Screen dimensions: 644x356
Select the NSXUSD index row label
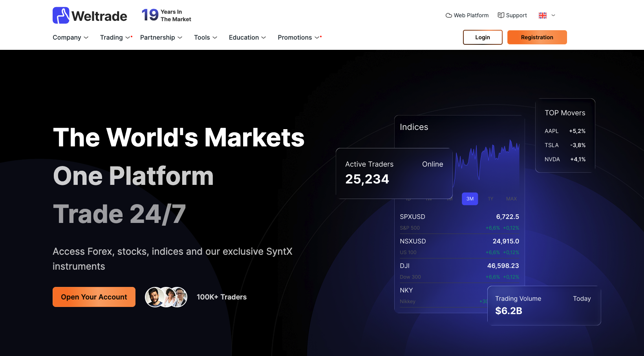tap(413, 241)
